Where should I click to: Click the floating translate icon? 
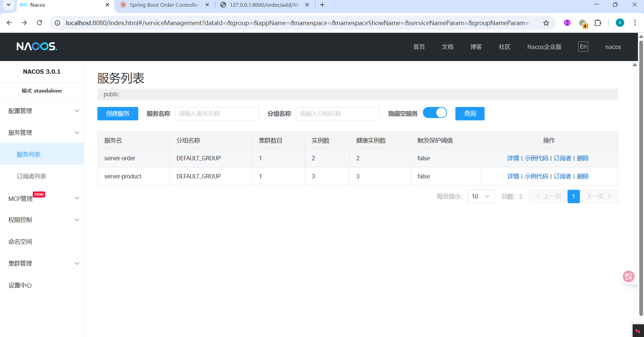(x=628, y=277)
